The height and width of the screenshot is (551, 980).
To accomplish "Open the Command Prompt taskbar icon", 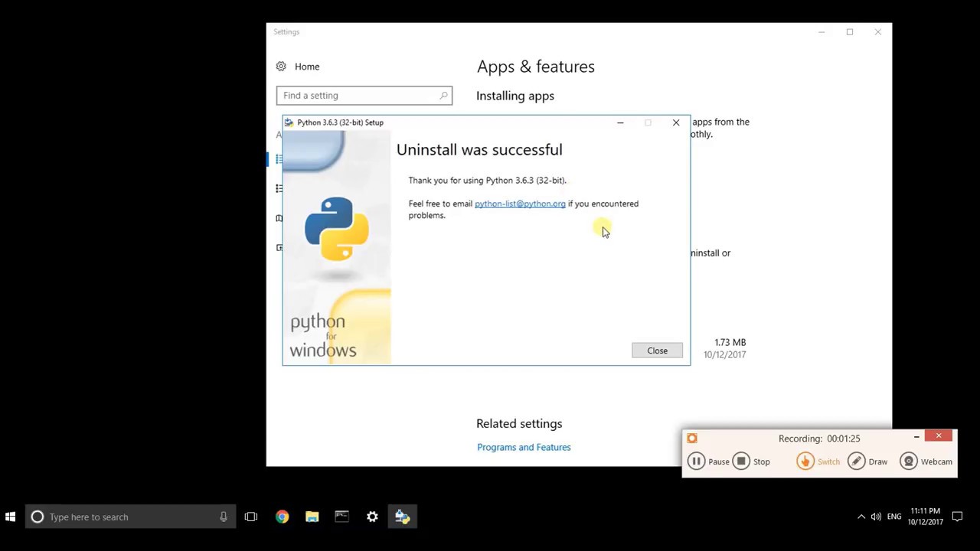I will pos(341,517).
